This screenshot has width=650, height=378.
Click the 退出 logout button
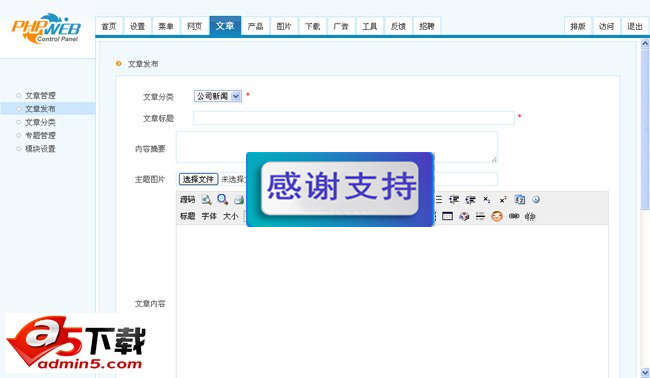click(x=635, y=26)
